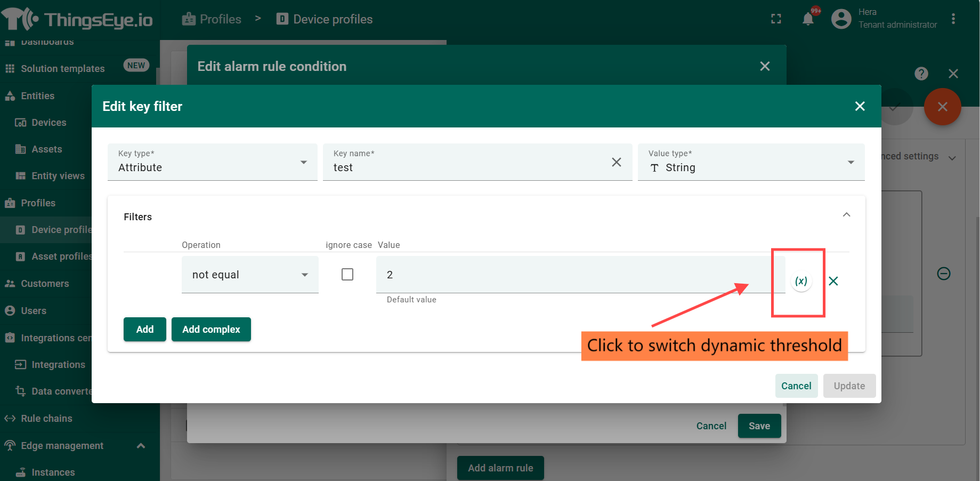Open Customers in the sidebar
Screen dimensions: 980x481
[45, 284]
